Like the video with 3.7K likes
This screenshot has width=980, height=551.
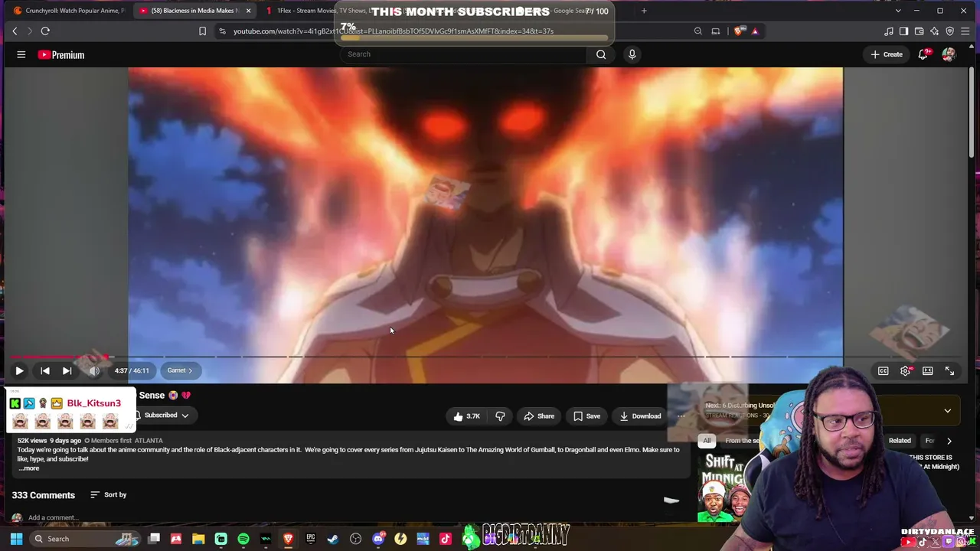click(466, 416)
